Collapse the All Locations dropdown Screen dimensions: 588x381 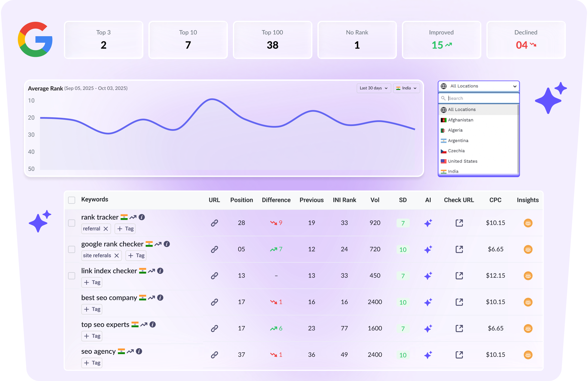pyautogui.click(x=479, y=86)
